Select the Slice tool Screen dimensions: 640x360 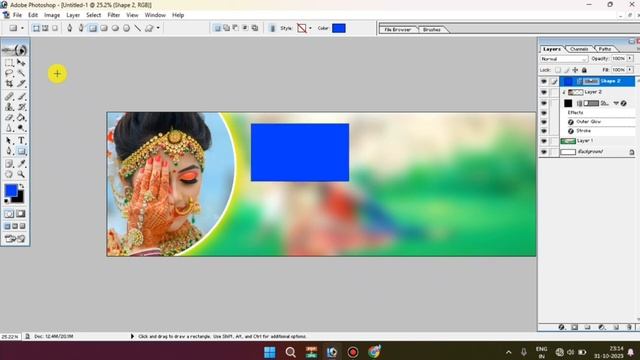(x=21, y=84)
